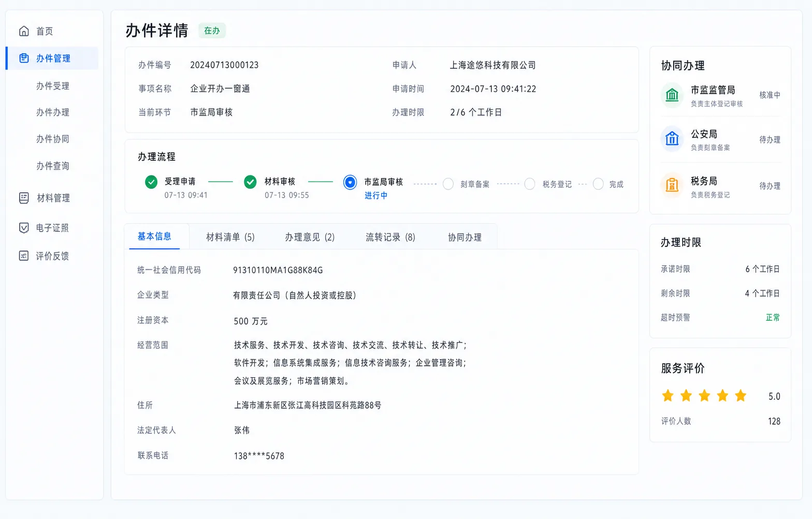Click the green check for 材料审核 step
This screenshot has height=519, width=812.
pos(250,182)
